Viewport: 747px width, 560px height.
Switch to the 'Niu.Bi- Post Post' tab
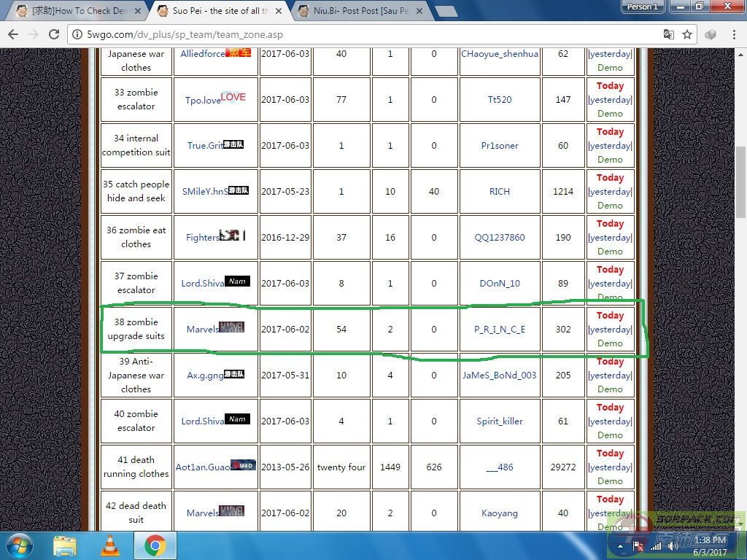point(357,11)
